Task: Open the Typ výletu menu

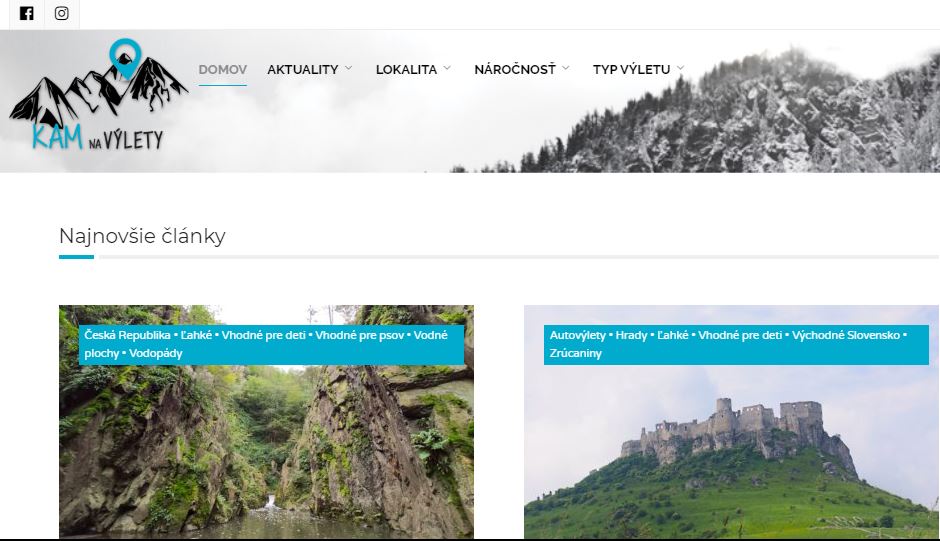Action: (631, 70)
